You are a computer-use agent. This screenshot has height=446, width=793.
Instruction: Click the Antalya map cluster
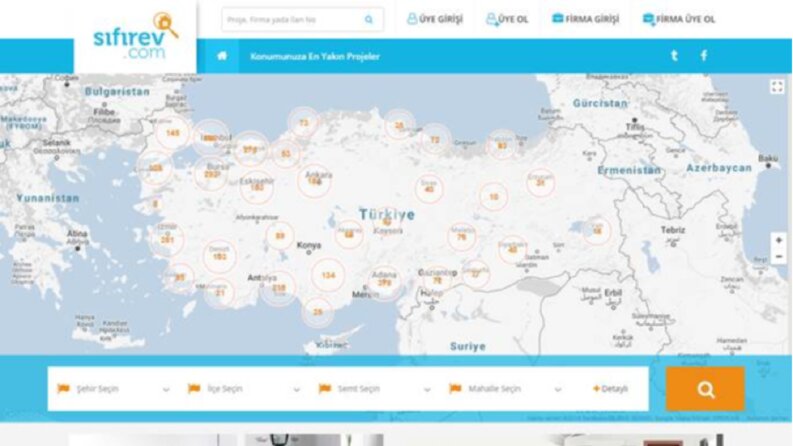pyautogui.click(x=278, y=288)
